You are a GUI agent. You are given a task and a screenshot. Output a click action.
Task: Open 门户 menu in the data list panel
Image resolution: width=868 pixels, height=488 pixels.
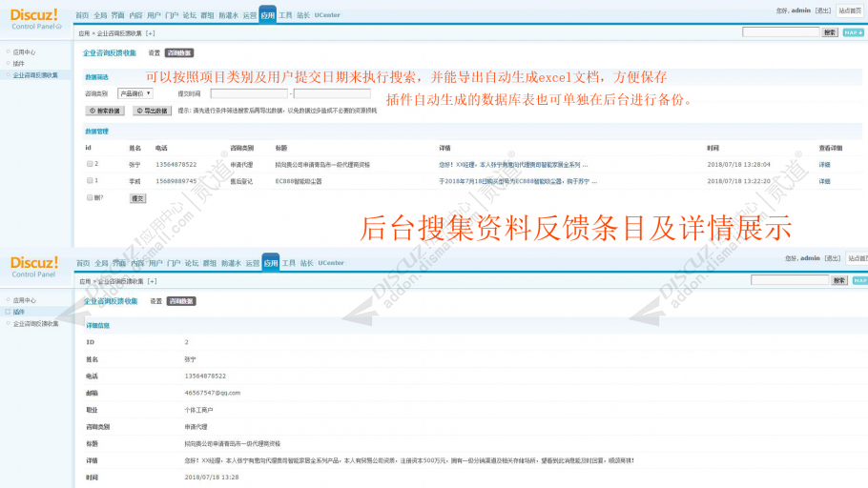172,15
